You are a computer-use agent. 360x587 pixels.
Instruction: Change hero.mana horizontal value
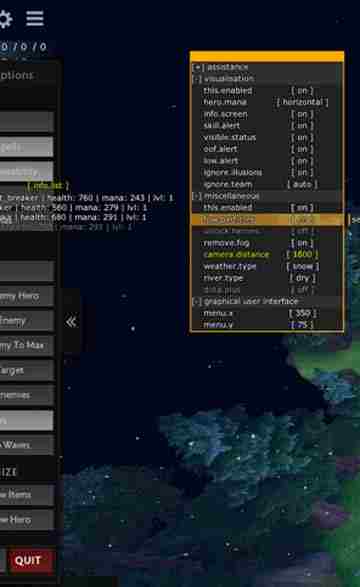pyautogui.click(x=302, y=102)
